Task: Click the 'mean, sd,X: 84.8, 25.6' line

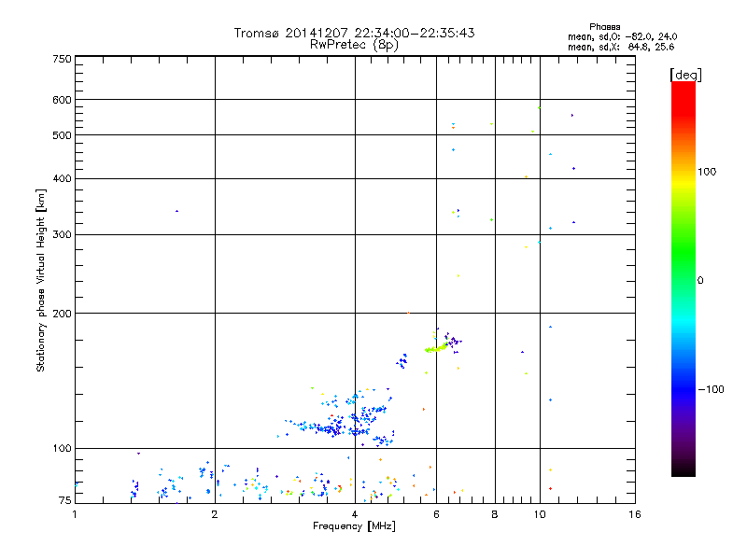Action: click(x=621, y=48)
